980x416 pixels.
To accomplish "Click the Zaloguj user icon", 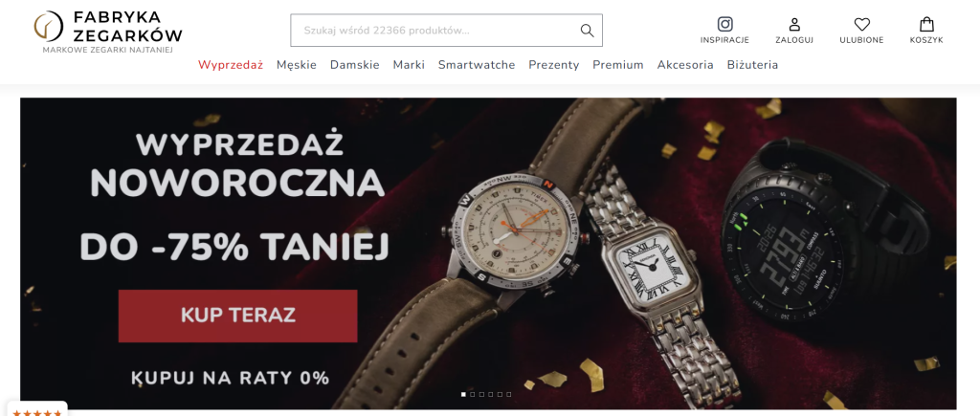I will click(794, 24).
